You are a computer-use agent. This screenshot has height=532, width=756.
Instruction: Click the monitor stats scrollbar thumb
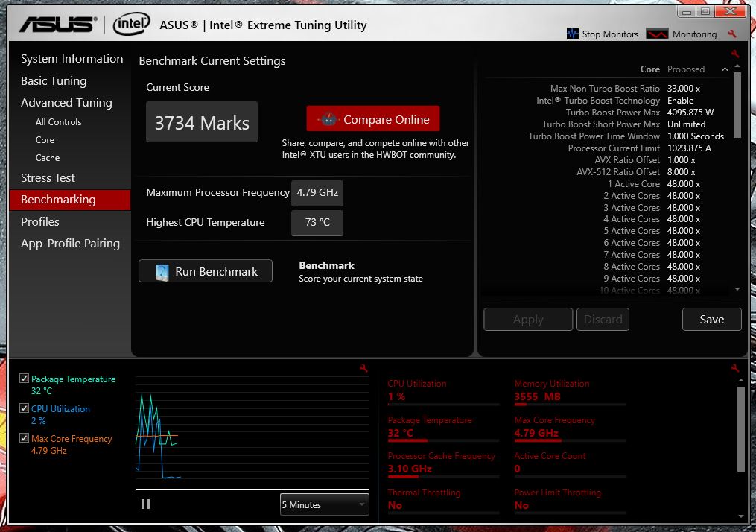741,428
